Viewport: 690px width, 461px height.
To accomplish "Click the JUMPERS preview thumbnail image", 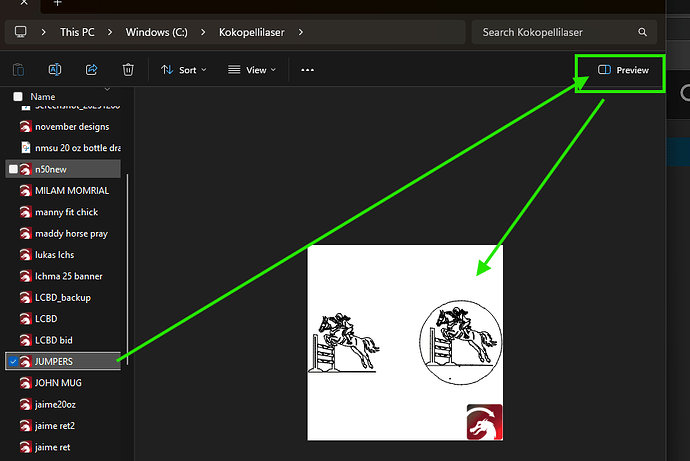I will (x=405, y=343).
